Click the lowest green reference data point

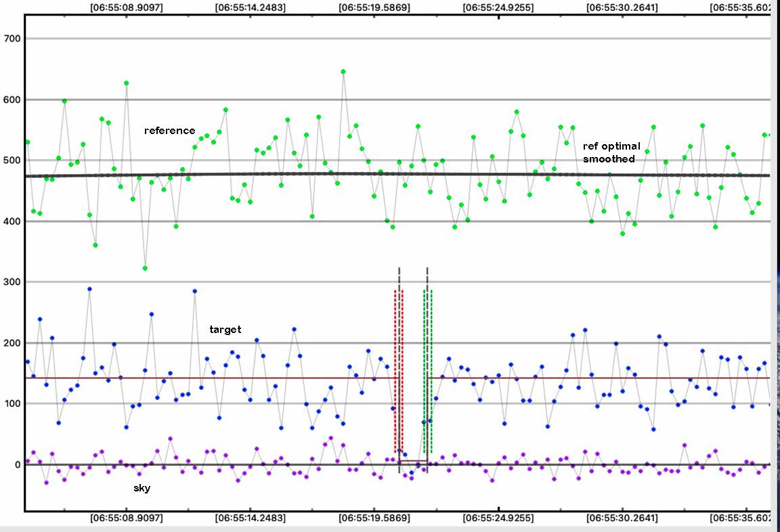pyautogui.click(x=145, y=268)
